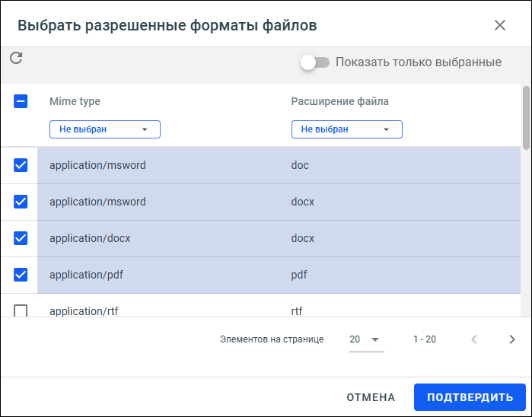The width and height of the screenshot is (532, 417).
Task: Select the 'application/pdf' cell text
Action: click(86, 275)
